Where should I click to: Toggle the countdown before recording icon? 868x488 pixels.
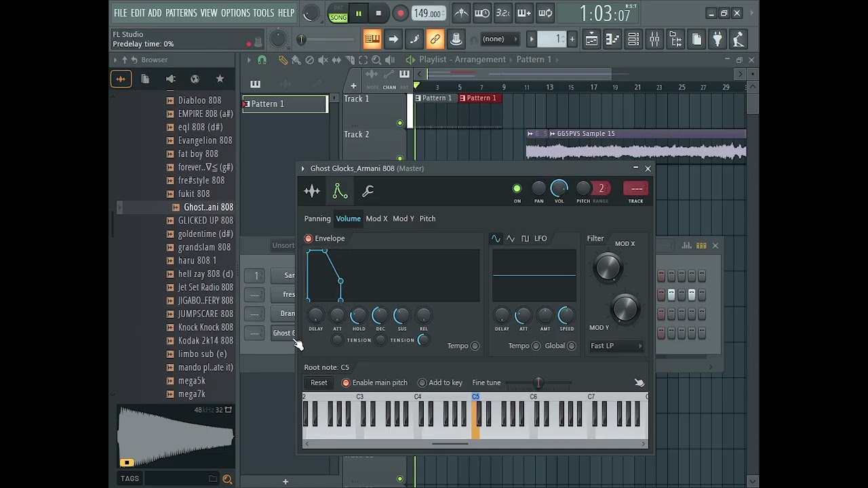click(503, 13)
